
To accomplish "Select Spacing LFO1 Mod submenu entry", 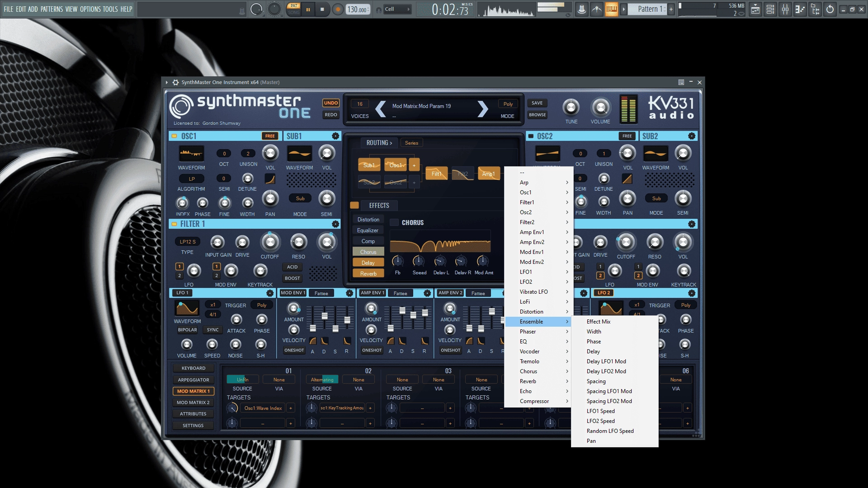I will [x=614, y=391].
